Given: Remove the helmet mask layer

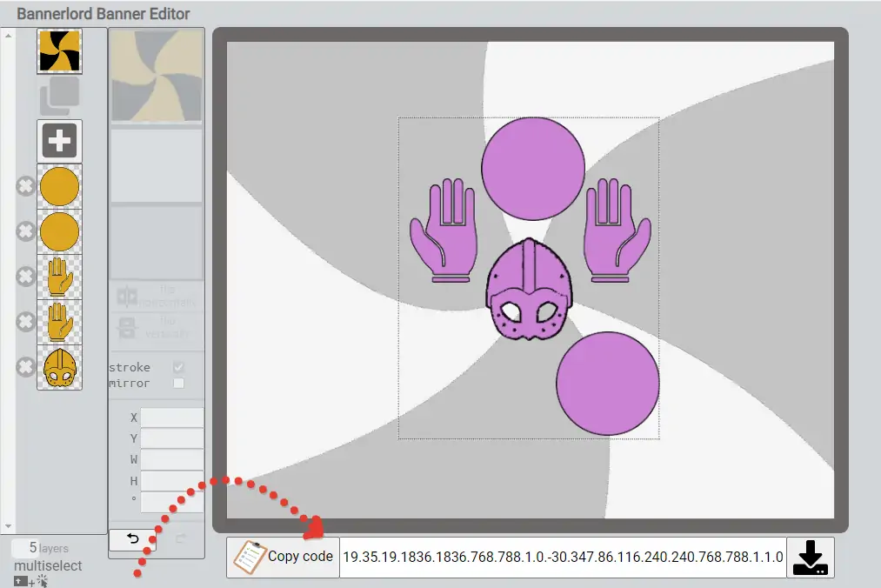Looking at the screenshot, I should click(x=26, y=367).
